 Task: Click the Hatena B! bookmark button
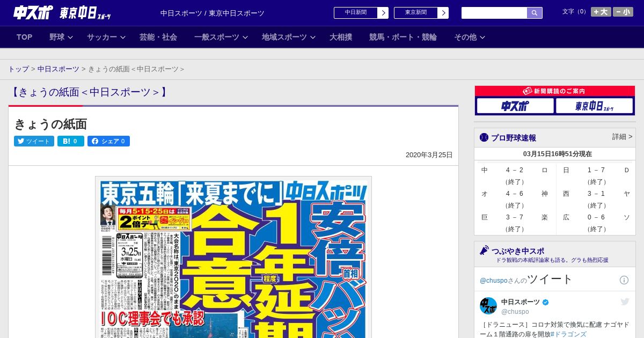pos(71,141)
